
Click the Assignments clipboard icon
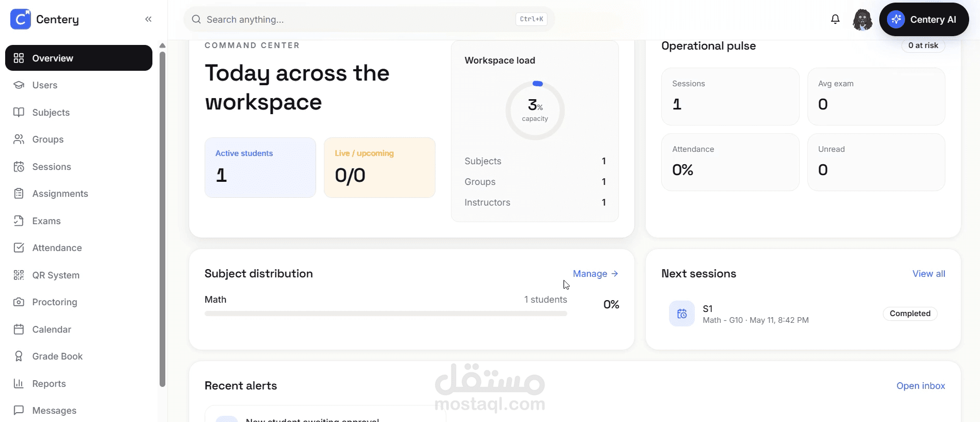(x=19, y=193)
